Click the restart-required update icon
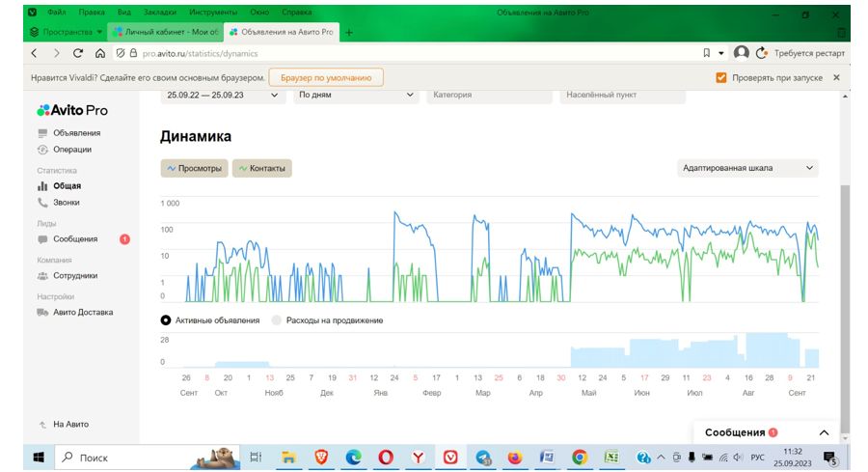 pyautogui.click(x=762, y=53)
